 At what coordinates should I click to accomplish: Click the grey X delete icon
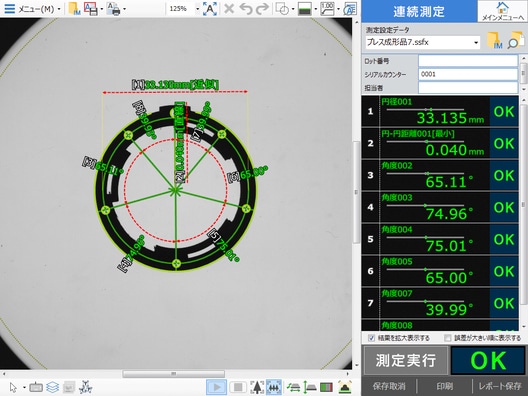[229, 9]
